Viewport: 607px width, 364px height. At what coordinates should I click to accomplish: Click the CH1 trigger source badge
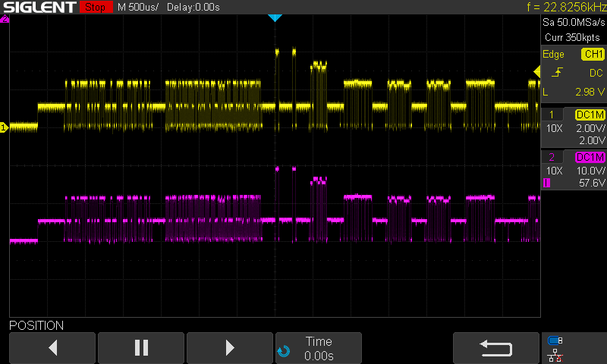[x=593, y=54]
